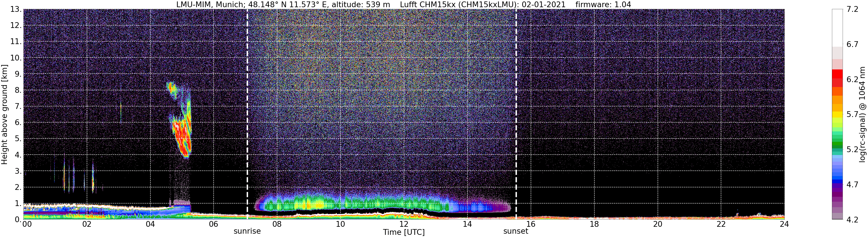Click the yellow segment of the colorbar
The width and height of the screenshot is (868, 238).
pos(837,114)
